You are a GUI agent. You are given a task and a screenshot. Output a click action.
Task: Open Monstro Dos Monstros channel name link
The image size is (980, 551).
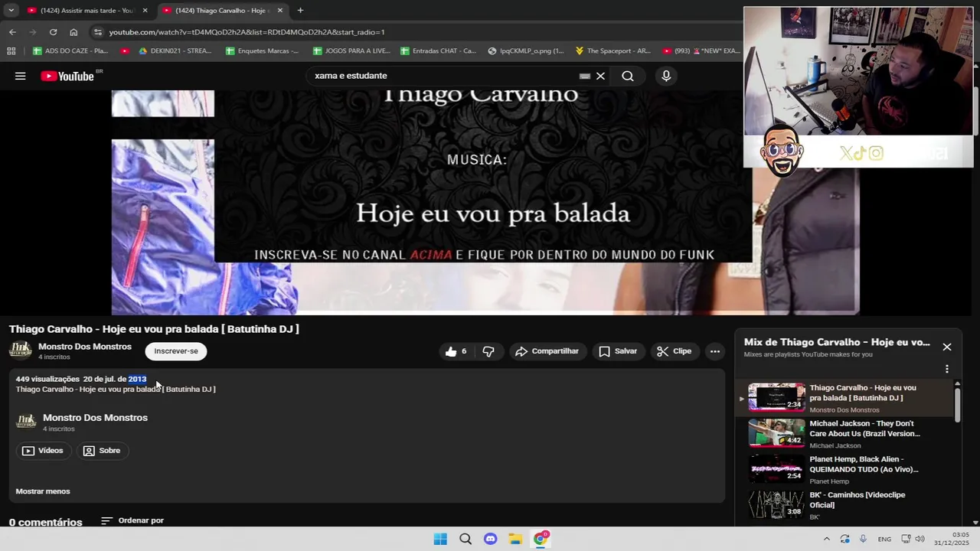tap(85, 347)
